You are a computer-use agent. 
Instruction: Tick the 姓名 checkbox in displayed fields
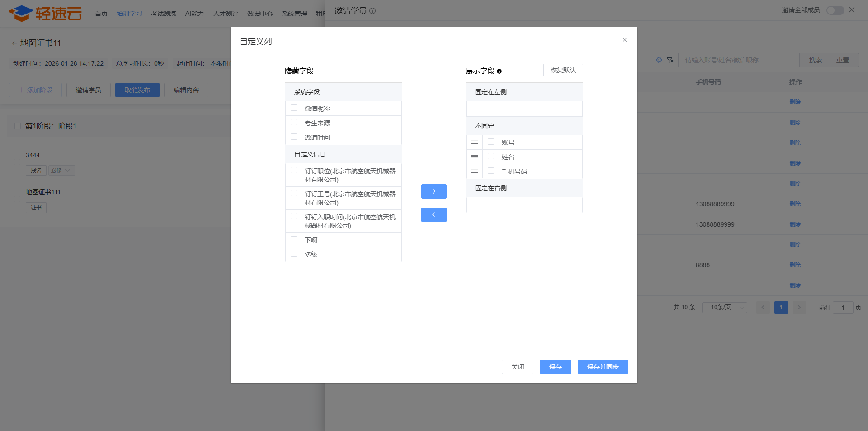(491, 156)
